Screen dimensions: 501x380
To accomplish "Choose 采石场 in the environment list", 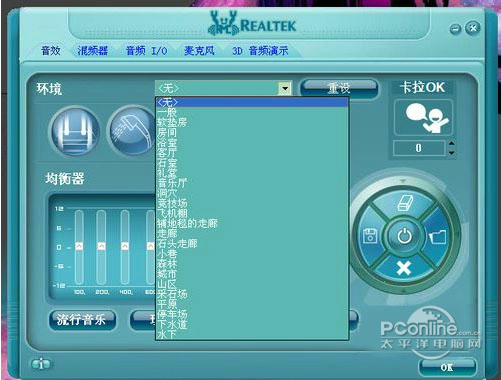I will click(252, 294).
